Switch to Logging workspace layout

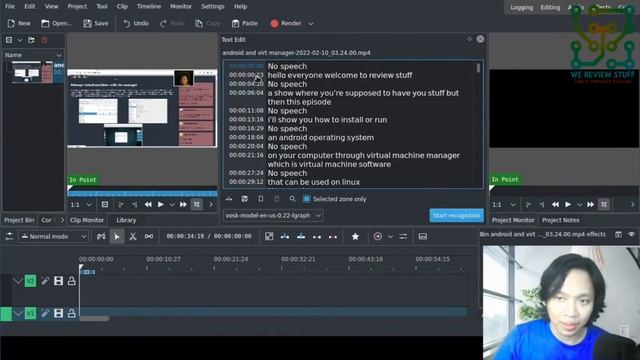pyautogui.click(x=522, y=7)
